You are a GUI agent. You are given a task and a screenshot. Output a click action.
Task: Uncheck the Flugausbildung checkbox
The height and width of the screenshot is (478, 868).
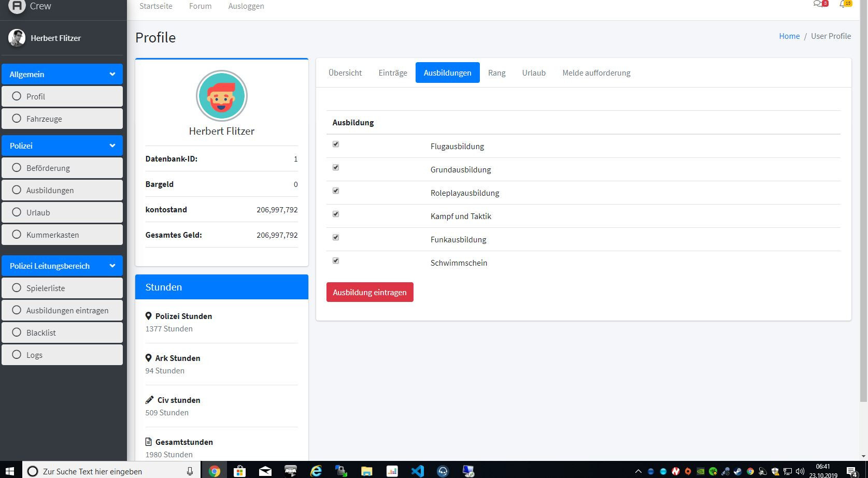336,144
